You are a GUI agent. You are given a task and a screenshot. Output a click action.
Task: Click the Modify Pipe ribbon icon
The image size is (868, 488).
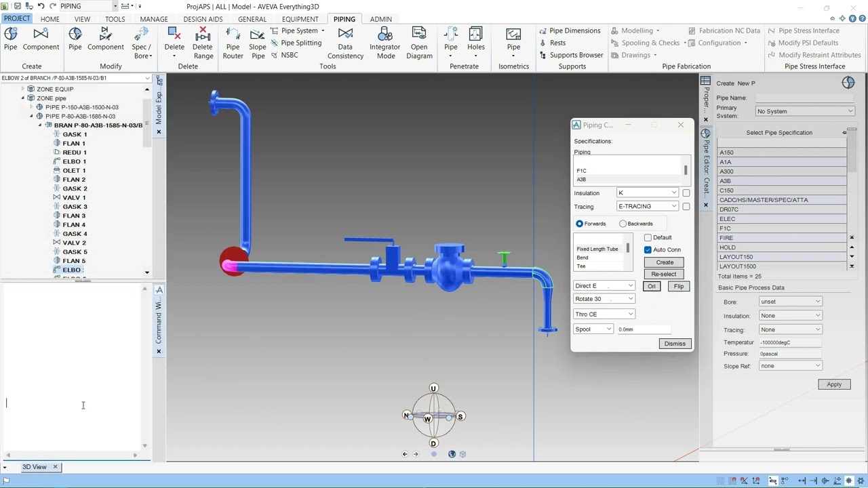coord(75,34)
